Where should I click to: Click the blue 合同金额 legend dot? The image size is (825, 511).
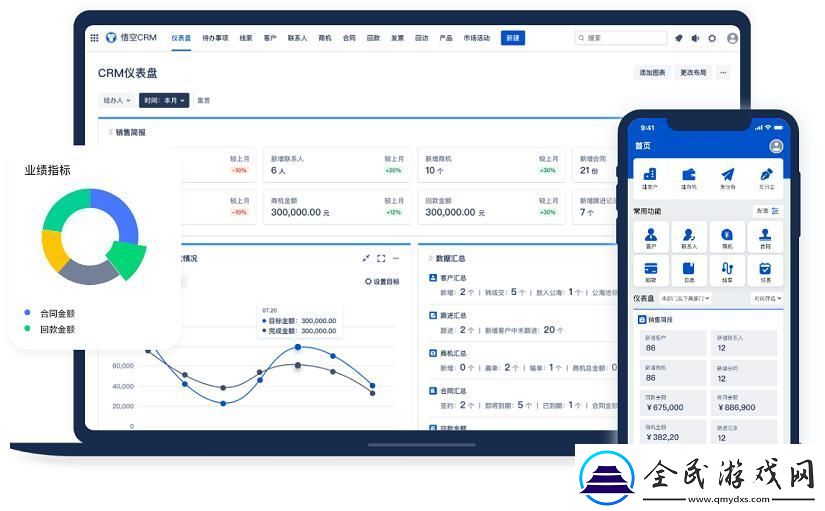[27, 313]
